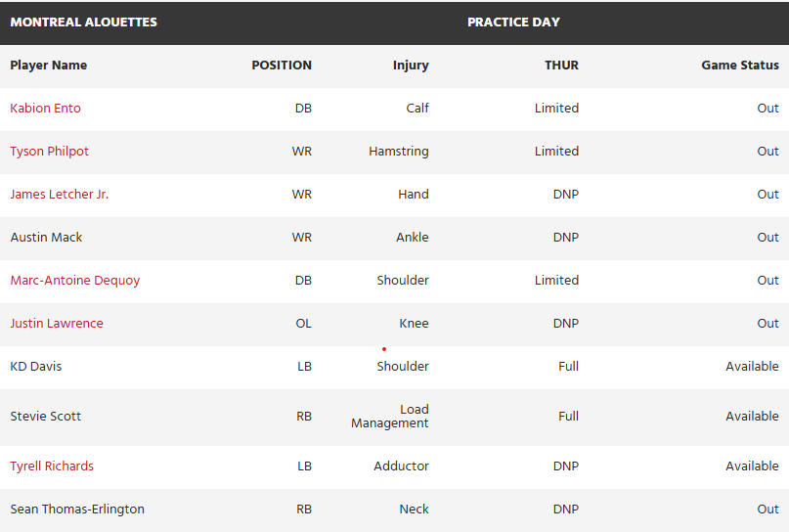Click Tyrell Richards' Available game status

click(752, 466)
